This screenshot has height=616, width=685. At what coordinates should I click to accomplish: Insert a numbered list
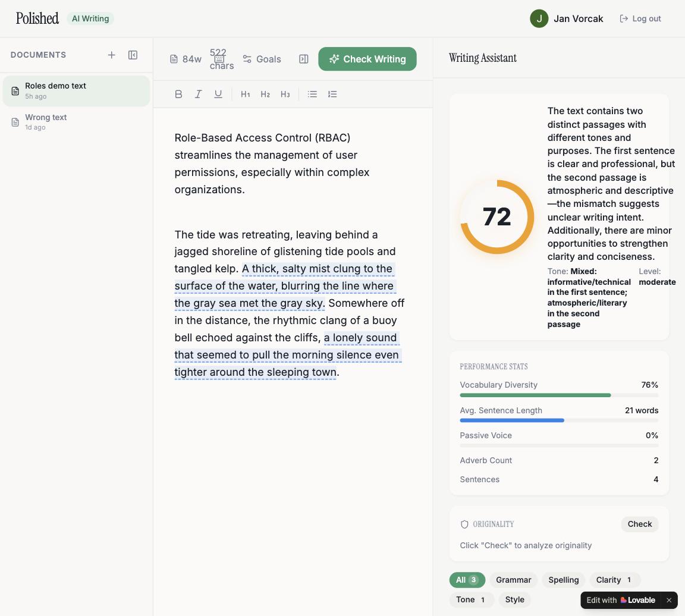point(332,94)
